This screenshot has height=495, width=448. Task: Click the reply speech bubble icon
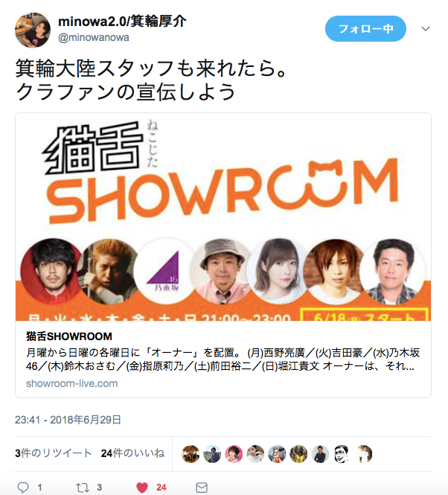(x=23, y=487)
